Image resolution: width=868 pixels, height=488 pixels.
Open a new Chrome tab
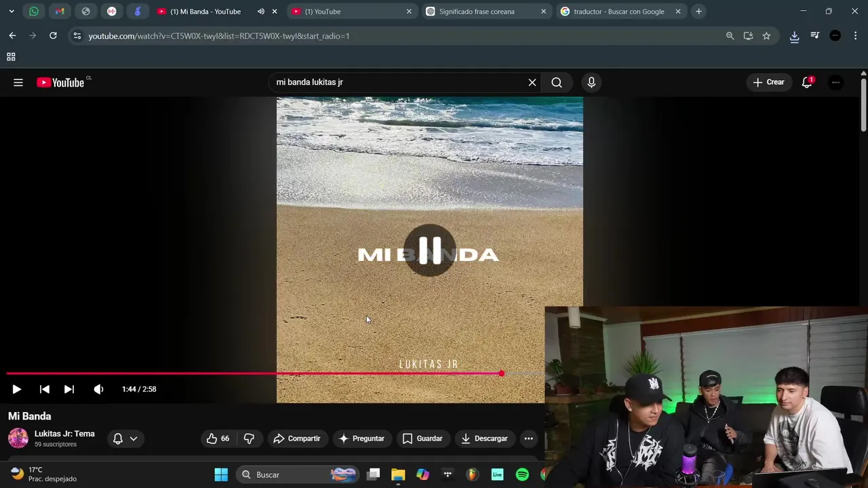tap(698, 12)
